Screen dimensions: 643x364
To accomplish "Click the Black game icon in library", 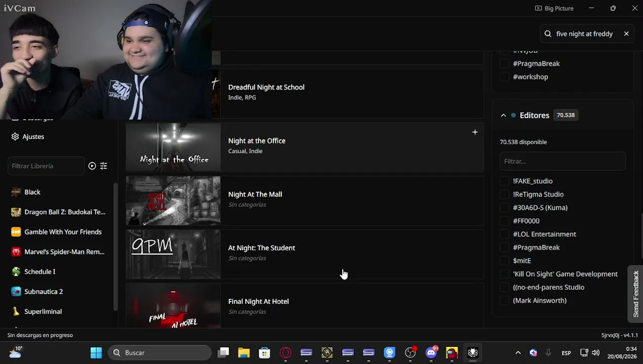I will click(16, 192).
